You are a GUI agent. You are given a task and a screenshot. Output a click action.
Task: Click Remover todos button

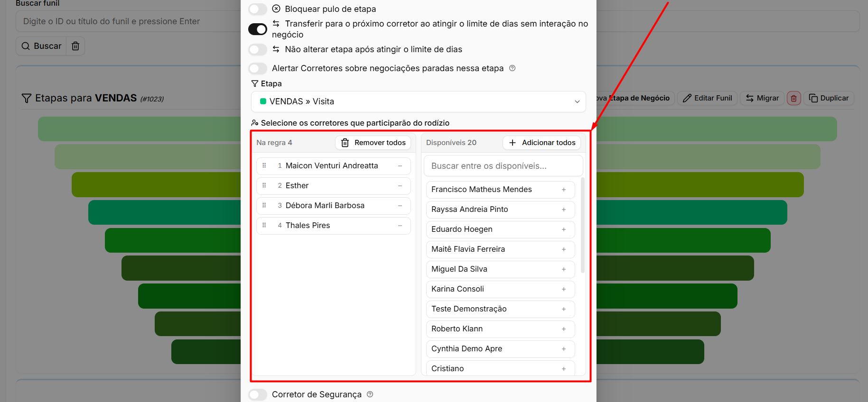(373, 143)
